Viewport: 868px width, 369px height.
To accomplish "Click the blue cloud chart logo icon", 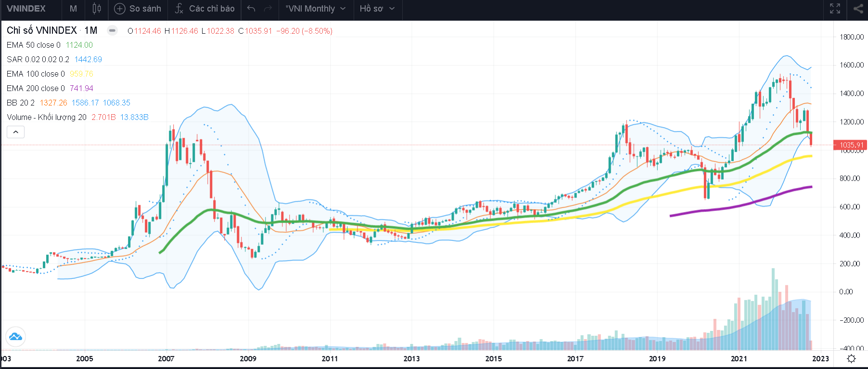I will 15,337.
